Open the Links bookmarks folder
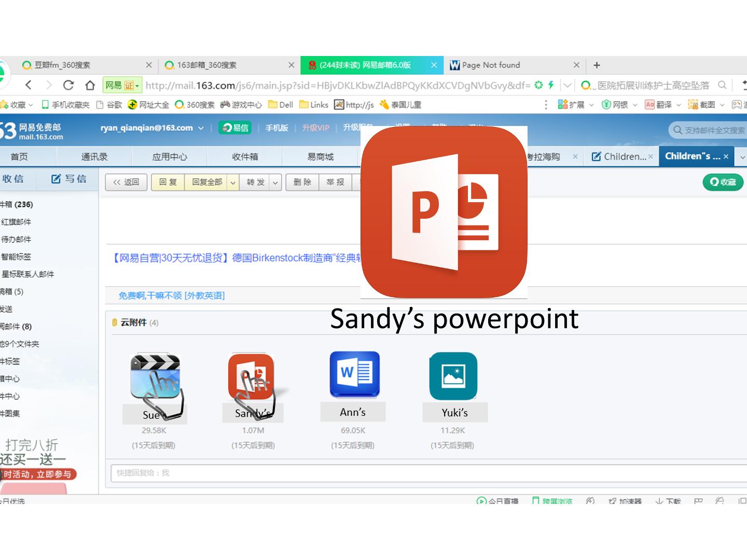This screenshot has width=747, height=560. pos(314,105)
